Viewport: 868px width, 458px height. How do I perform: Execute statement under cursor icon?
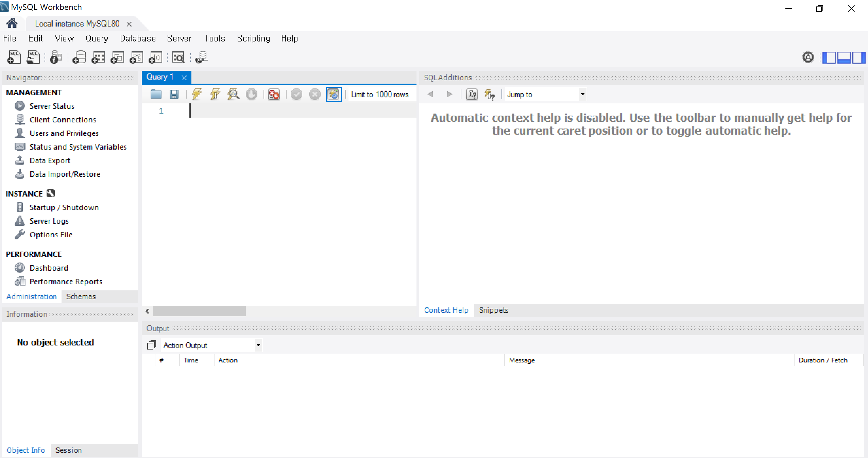point(215,94)
